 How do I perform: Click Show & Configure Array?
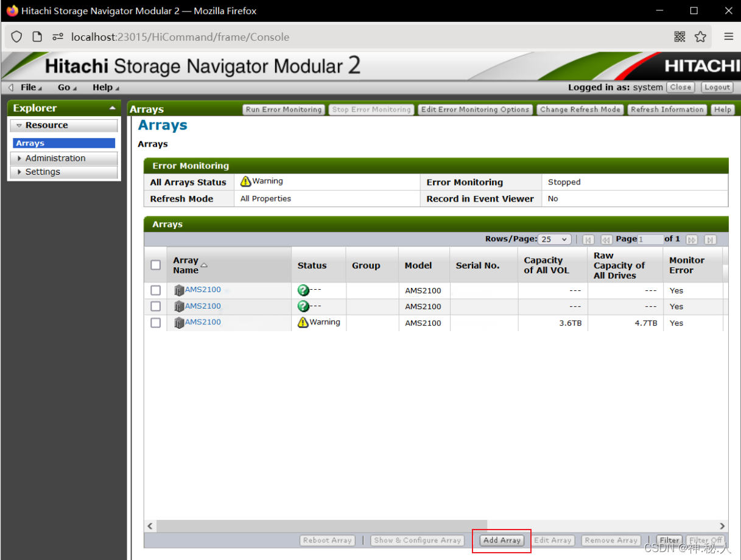418,541
